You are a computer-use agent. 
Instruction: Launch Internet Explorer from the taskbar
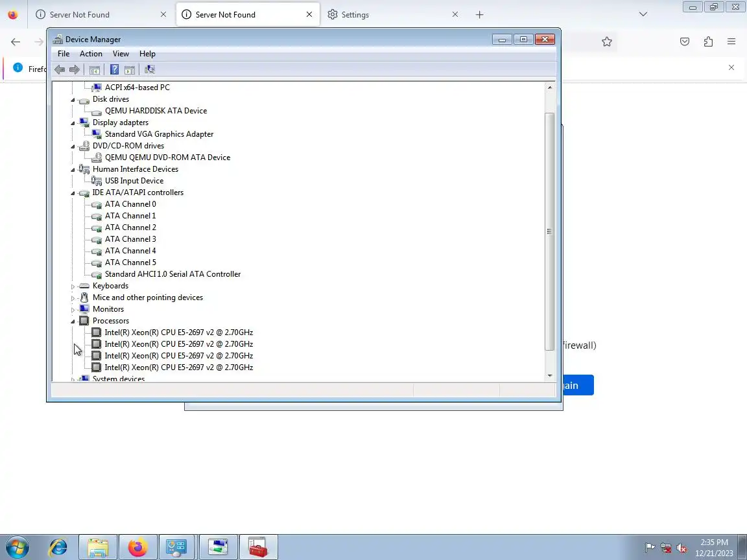(58, 547)
